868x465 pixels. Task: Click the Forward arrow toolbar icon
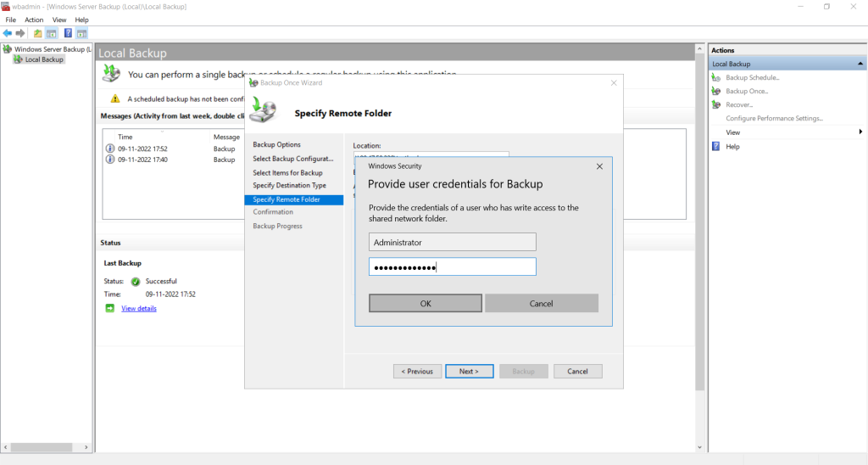[20, 33]
